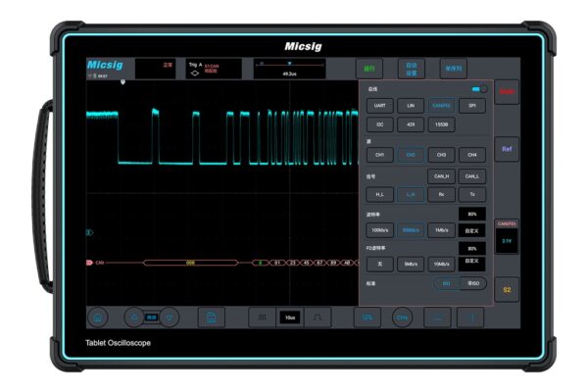
Task: Tap the channel ground marker at left edge
Action: 89,232
